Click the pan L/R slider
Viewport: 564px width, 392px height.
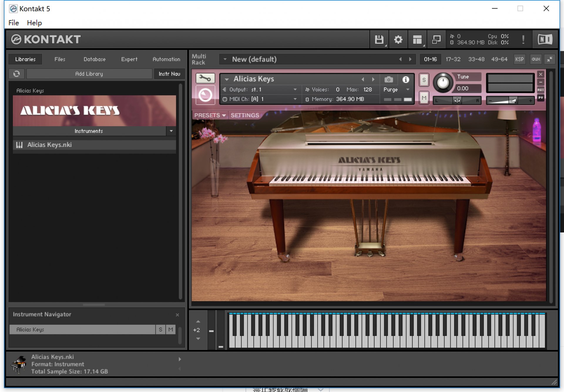(x=457, y=100)
